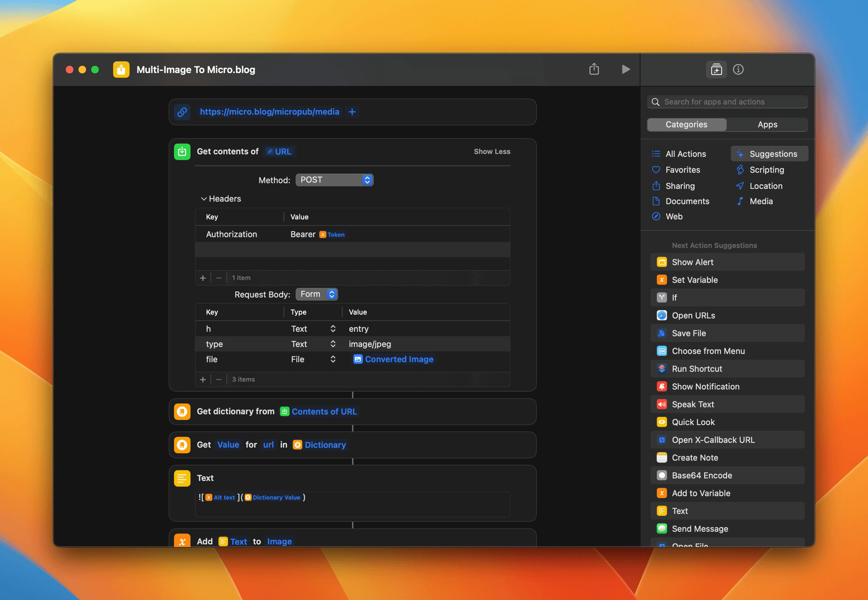Add a form field row with plus button
Image resolution: width=868 pixels, height=600 pixels.
tap(203, 380)
